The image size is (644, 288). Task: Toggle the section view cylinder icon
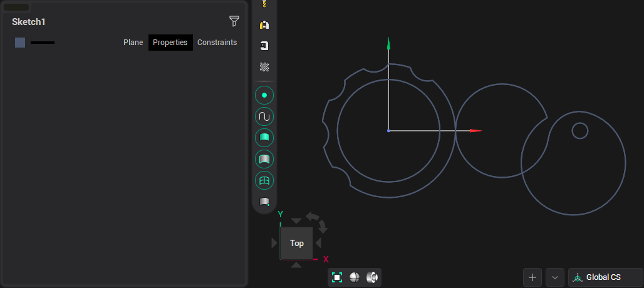tap(372, 277)
